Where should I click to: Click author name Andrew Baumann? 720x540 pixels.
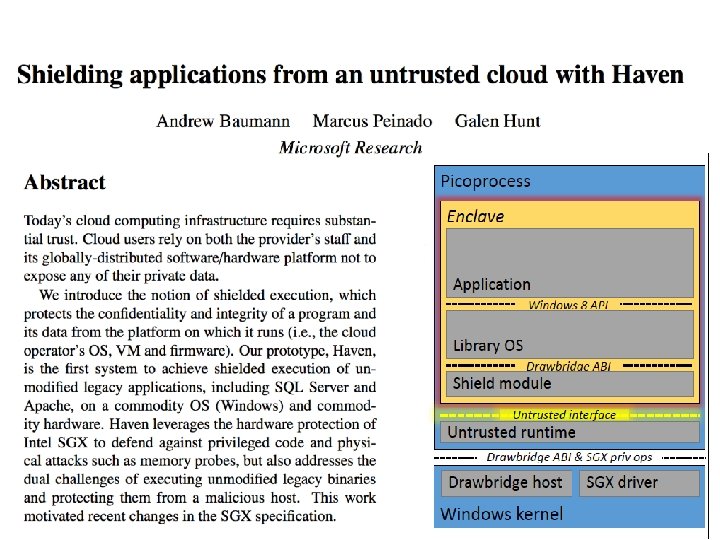[x=223, y=121]
